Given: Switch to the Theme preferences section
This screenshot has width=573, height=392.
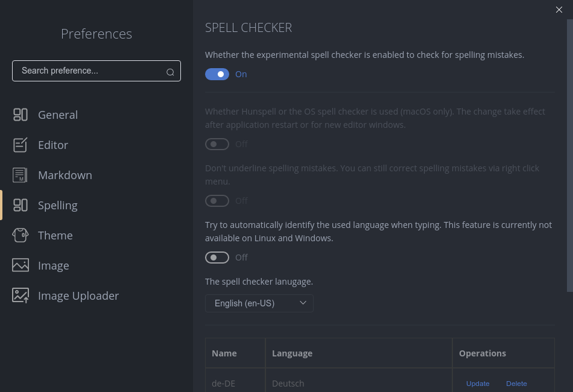Looking at the screenshot, I should (x=55, y=235).
